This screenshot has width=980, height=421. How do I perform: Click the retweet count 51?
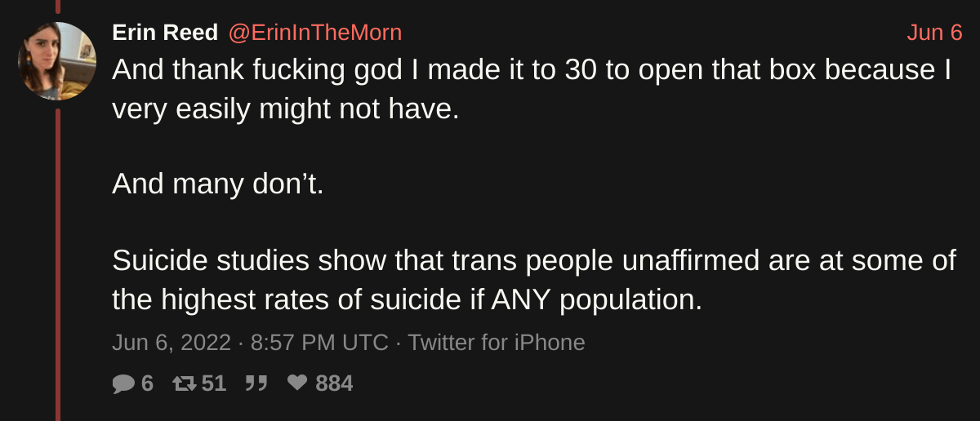214,383
